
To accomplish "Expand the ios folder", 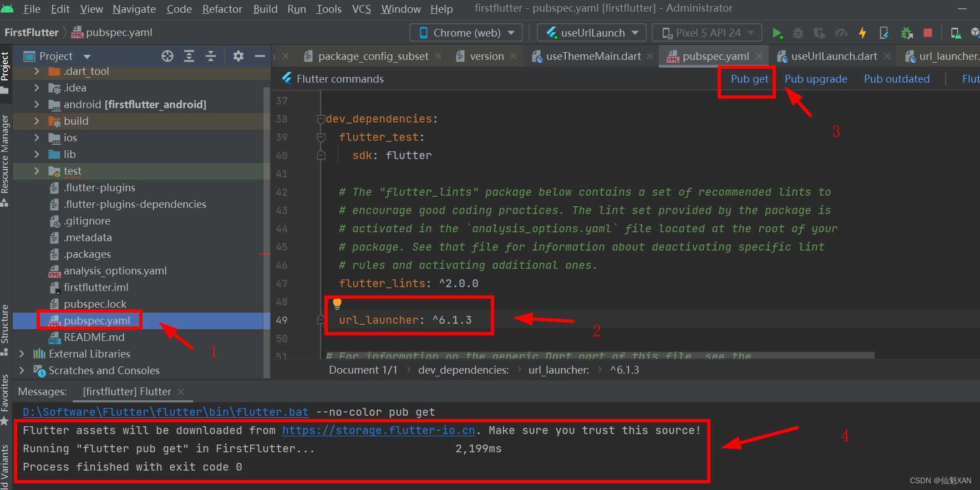I will 37,137.
